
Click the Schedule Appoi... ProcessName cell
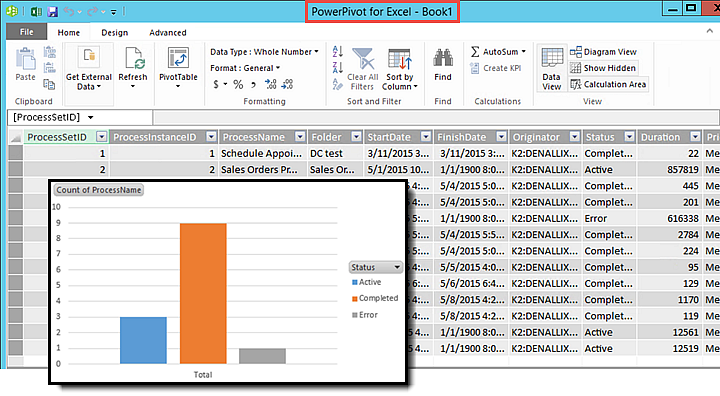263,153
